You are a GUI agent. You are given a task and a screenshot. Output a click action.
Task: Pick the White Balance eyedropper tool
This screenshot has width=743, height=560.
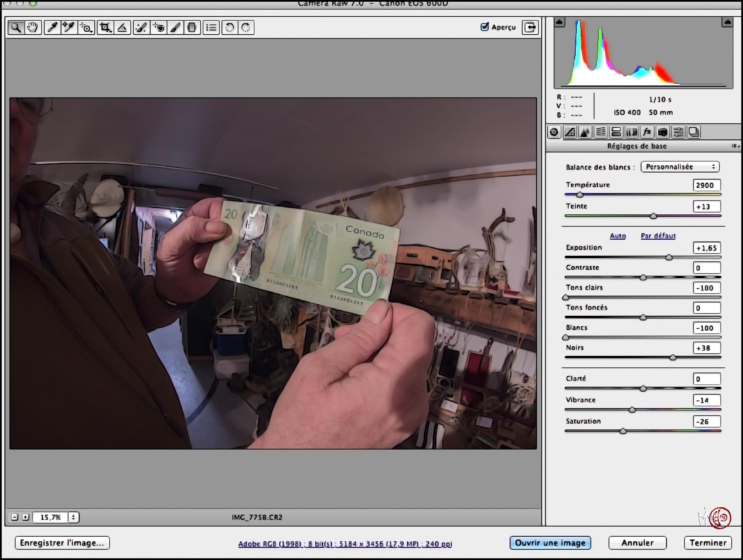tap(53, 27)
